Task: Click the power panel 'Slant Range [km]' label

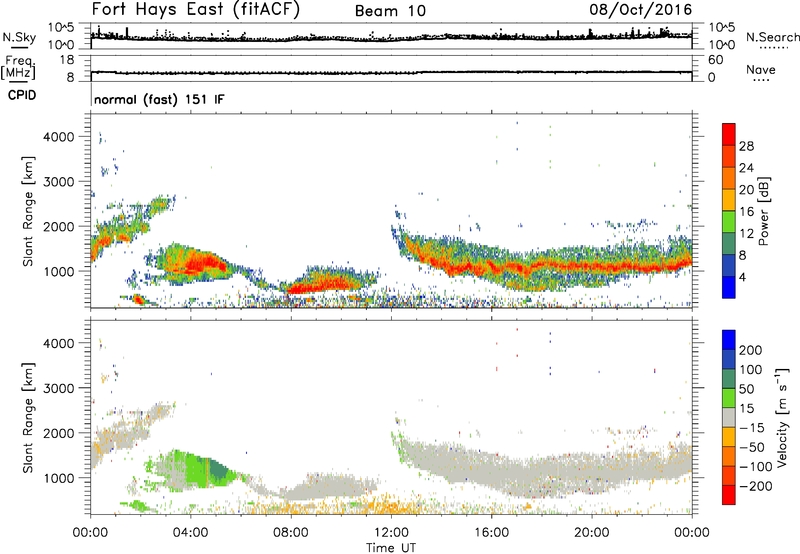Action: 28,211
